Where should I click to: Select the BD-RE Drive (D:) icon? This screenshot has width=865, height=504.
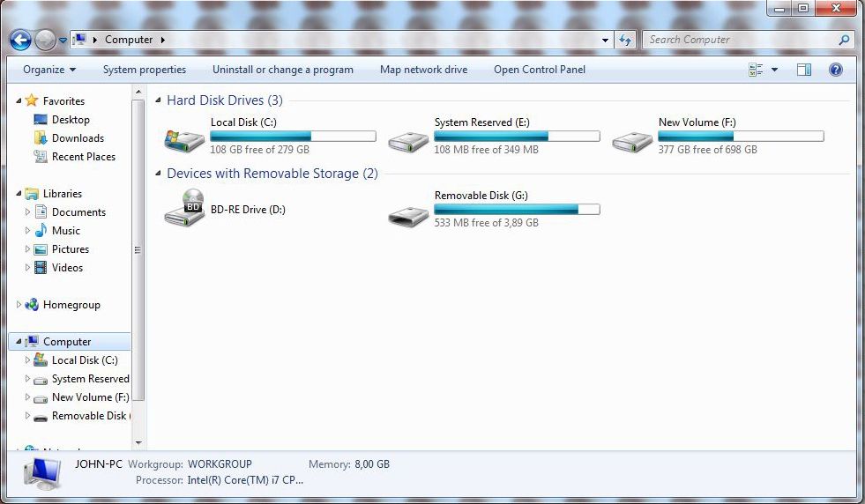point(185,208)
